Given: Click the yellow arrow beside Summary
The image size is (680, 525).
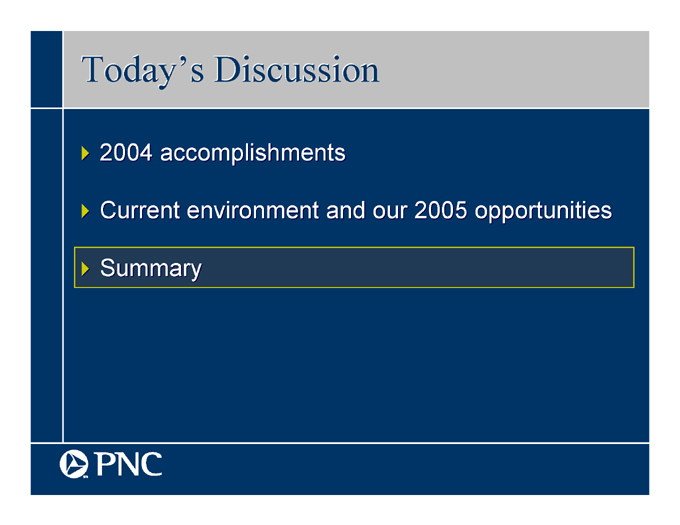Looking at the screenshot, I should [85, 269].
